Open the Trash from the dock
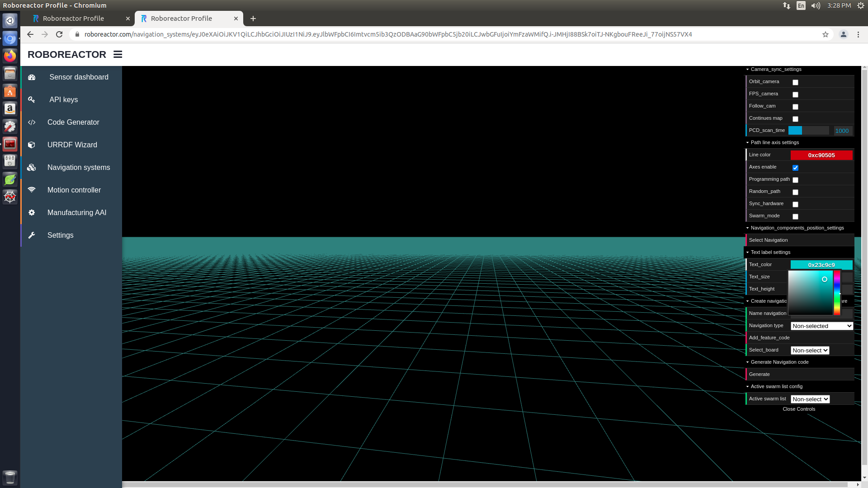The image size is (868, 488). [10, 477]
